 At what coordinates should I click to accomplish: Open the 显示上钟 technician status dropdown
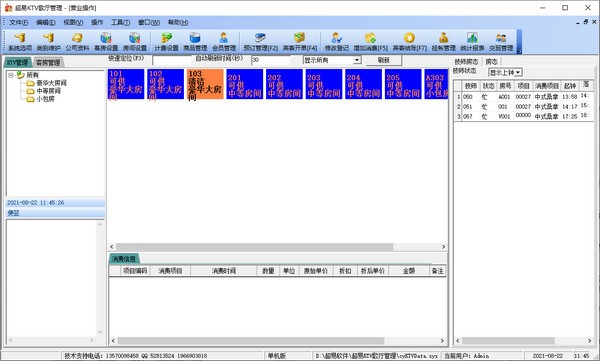[505, 72]
